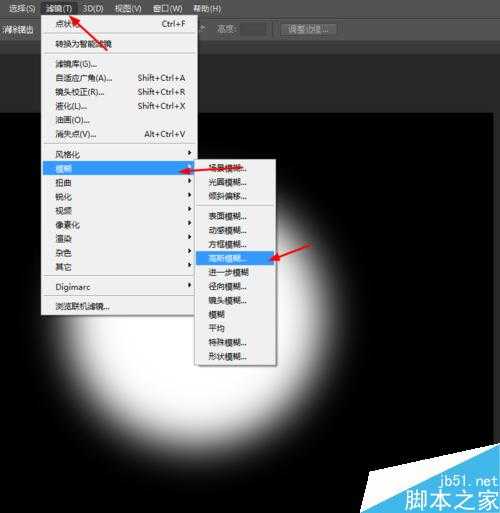Select 形状模糊... shape blur
This screenshot has width=500, height=513.
tap(235, 356)
